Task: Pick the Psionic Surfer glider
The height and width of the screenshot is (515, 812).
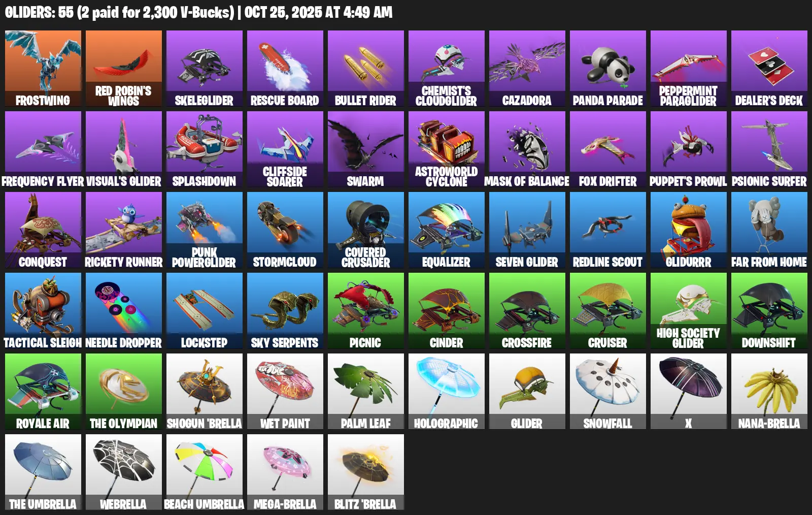Action: (769, 149)
